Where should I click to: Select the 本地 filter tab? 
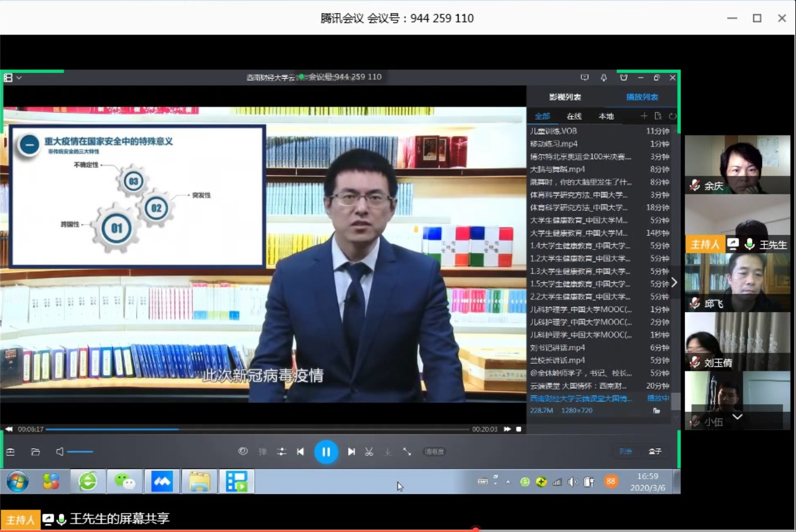tap(606, 116)
